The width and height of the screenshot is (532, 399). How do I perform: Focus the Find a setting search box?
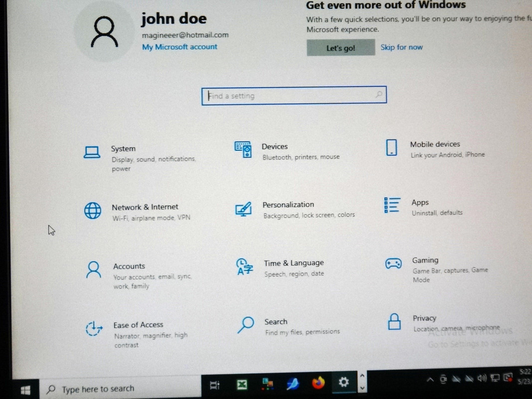294,95
